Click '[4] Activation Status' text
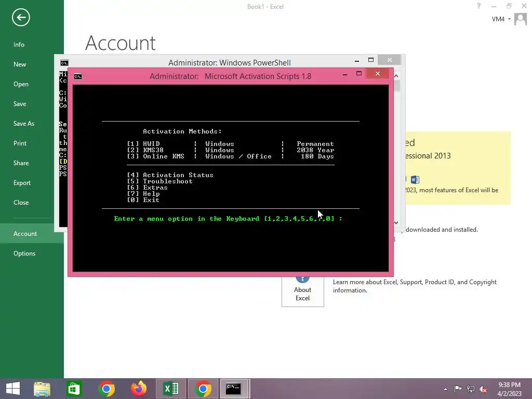 [170, 175]
